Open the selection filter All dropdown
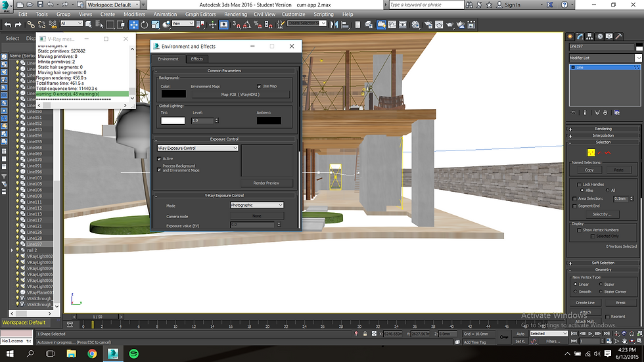Screen dimensions: 644x362 [72, 24]
